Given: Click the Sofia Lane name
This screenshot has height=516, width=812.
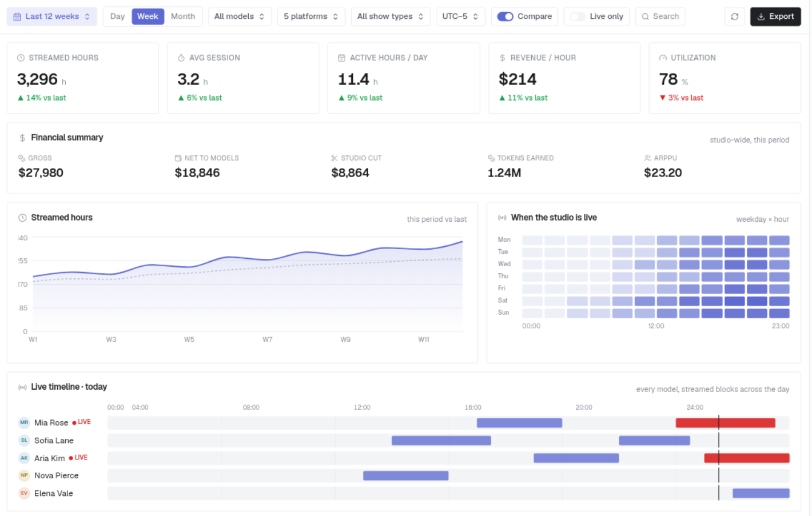Looking at the screenshot, I should pyautogui.click(x=54, y=441).
